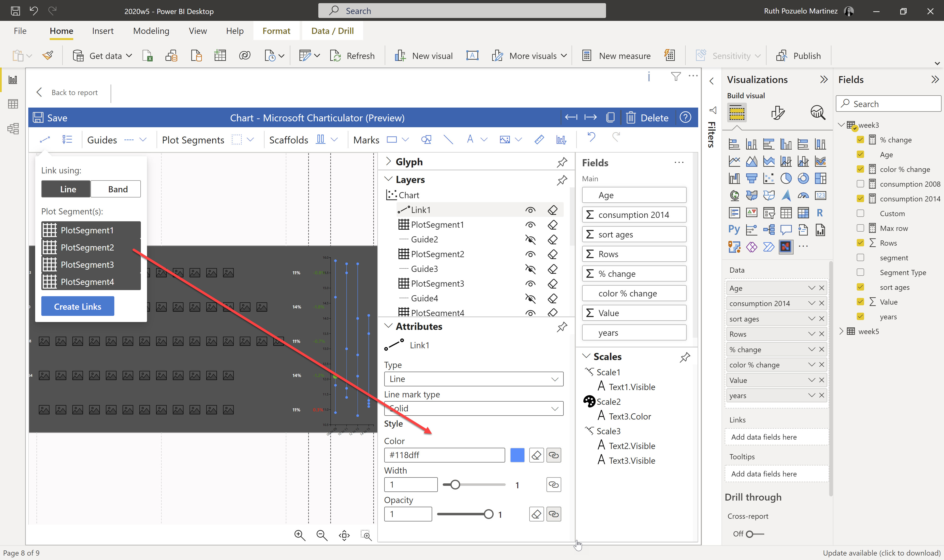Open the Charticulator help icon
This screenshot has width=944, height=560.
[x=685, y=117]
